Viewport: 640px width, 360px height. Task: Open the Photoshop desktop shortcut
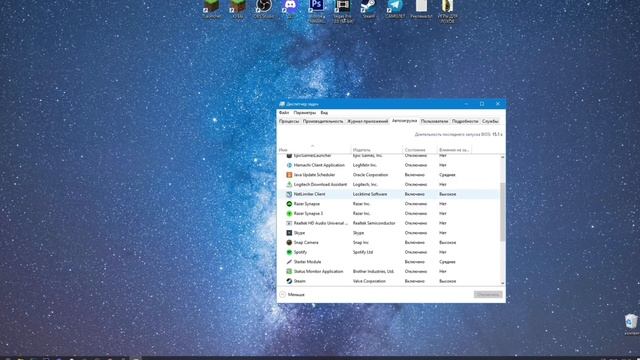[317, 10]
